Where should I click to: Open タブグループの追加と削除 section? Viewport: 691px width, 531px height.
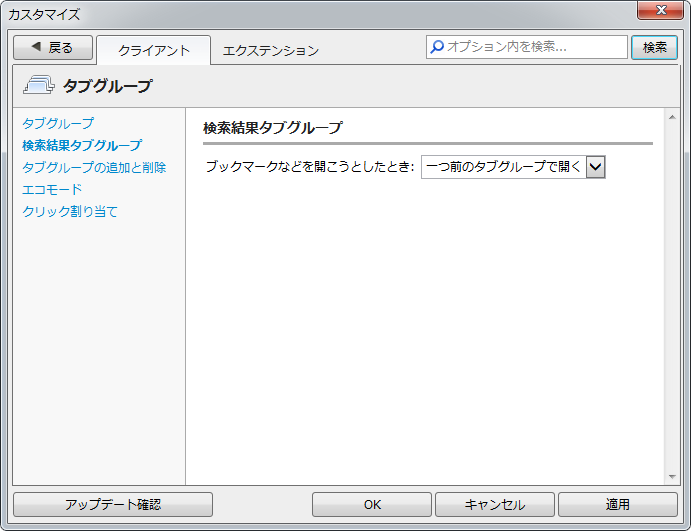pyautogui.click(x=94, y=167)
